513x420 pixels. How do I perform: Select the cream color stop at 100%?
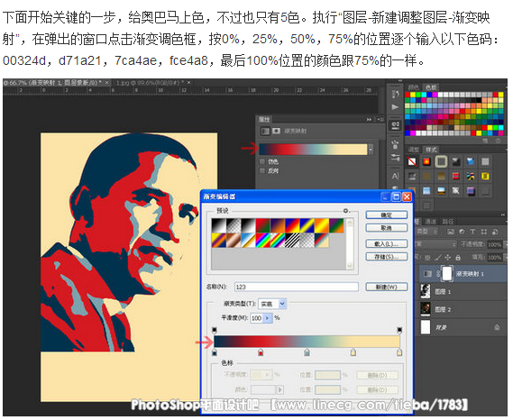pos(399,352)
